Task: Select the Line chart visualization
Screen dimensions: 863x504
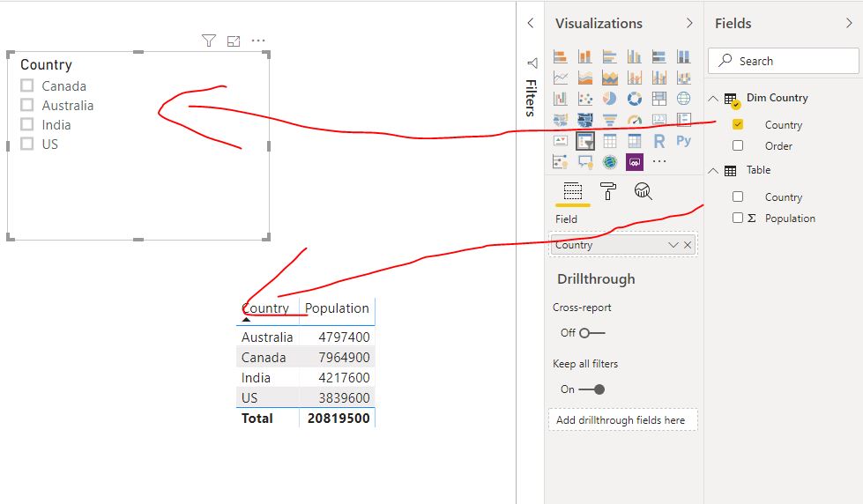Action: pos(561,78)
